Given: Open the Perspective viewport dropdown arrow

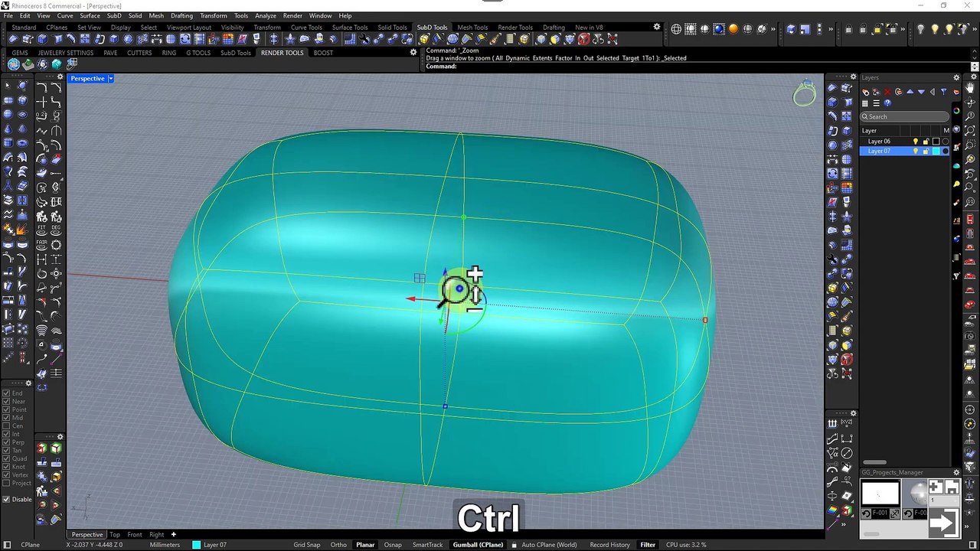Looking at the screenshot, I should click(110, 78).
